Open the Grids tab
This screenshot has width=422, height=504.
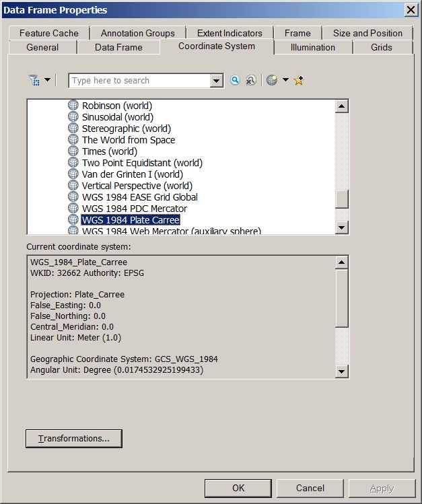click(x=382, y=47)
